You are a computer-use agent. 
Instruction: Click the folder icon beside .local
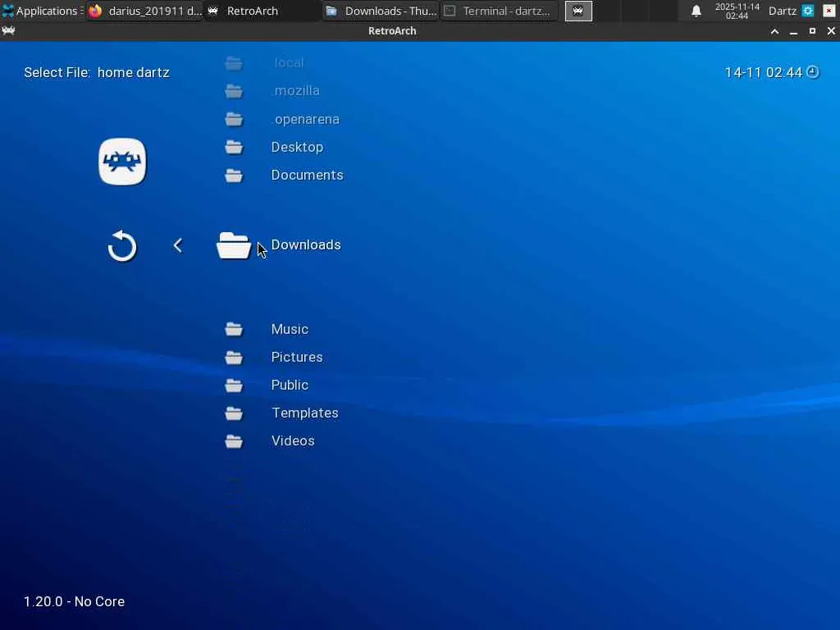pos(234,63)
